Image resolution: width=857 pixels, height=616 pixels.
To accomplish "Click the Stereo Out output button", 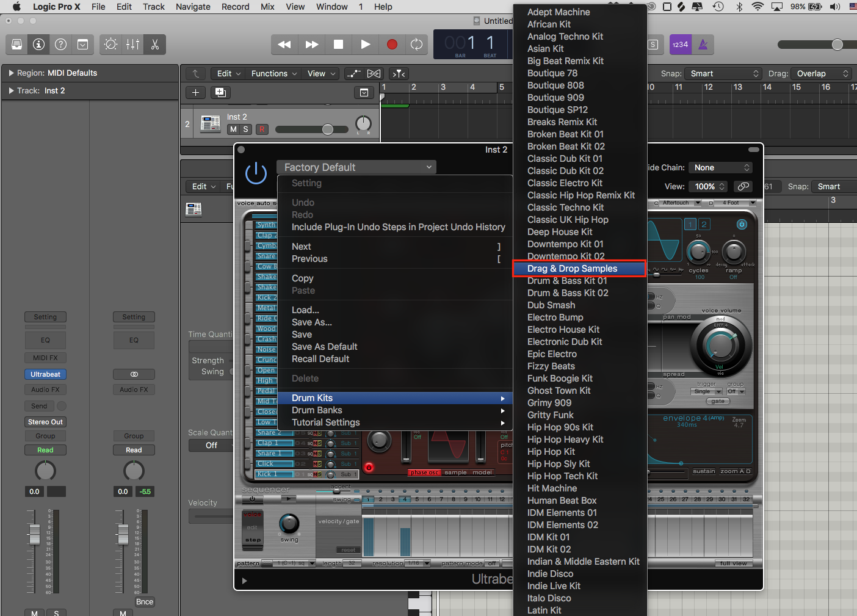I will (46, 422).
